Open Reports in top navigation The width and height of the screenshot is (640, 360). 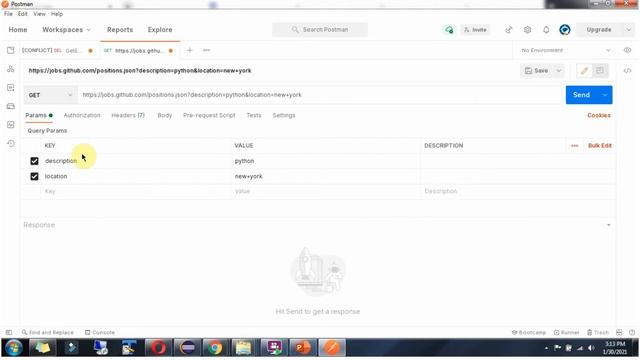pos(120,30)
